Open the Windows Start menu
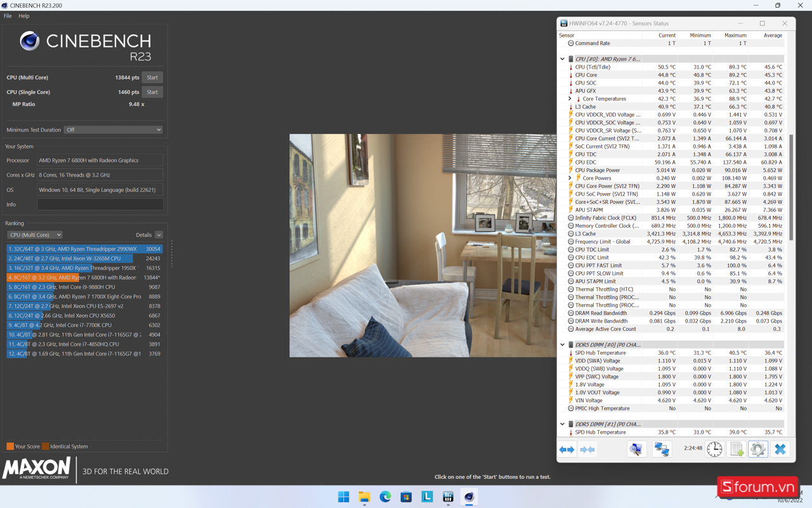 click(343, 497)
